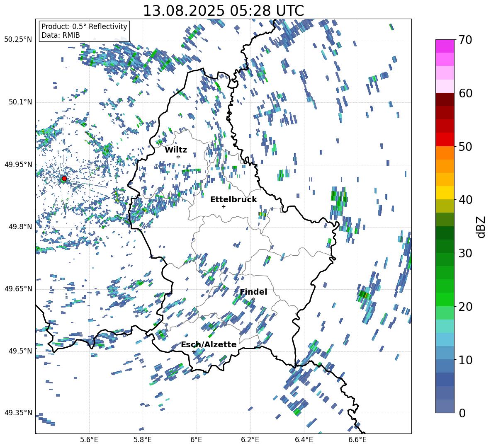The width and height of the screenshot is (491, 448).
Task: Click the 6.2°E longitude label
Action: 250,440
